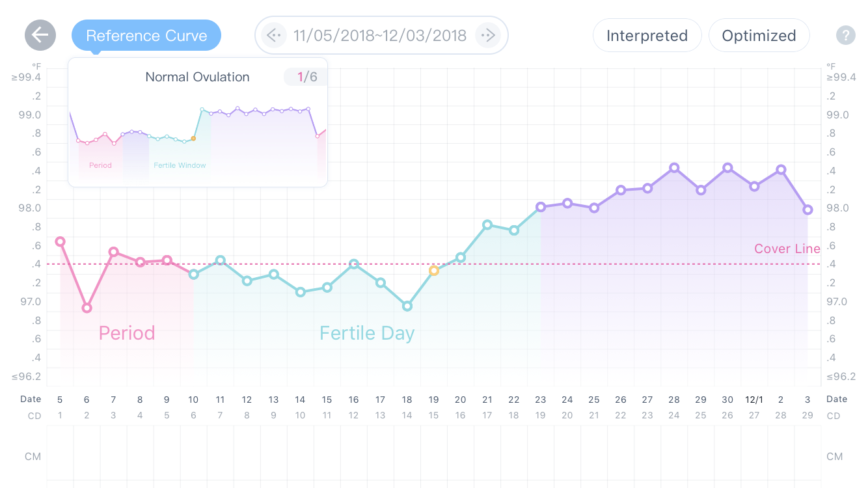The width and height of the screenshot is (868, 488).
Task: Tap the back arrow icon
Action: (40, 35)
